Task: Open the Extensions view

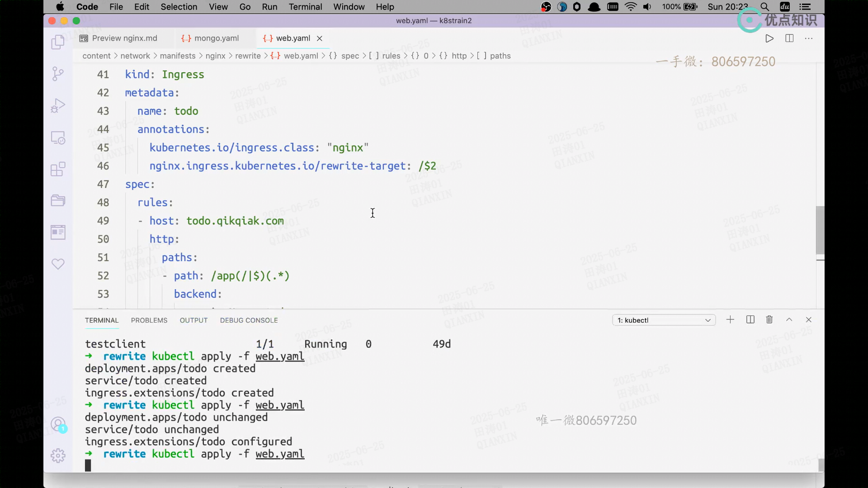Action: tap(58, 169)
